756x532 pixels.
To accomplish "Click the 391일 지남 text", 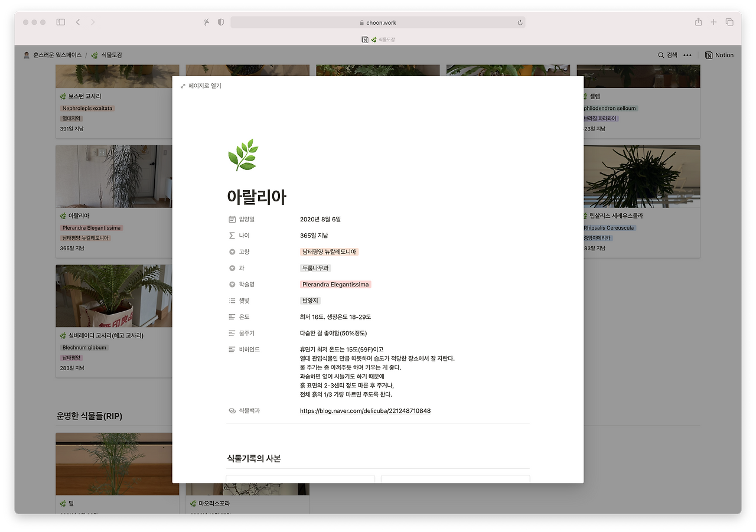I will click(x=72, y=129).
